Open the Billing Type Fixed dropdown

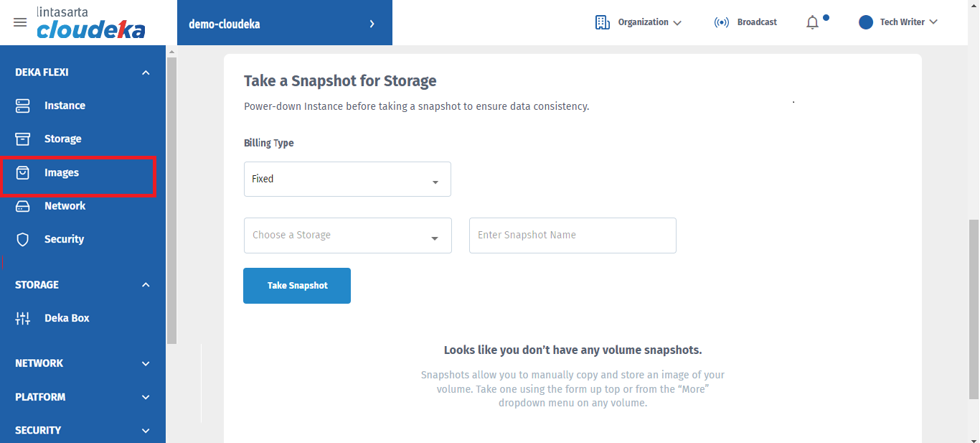[347, 179]
